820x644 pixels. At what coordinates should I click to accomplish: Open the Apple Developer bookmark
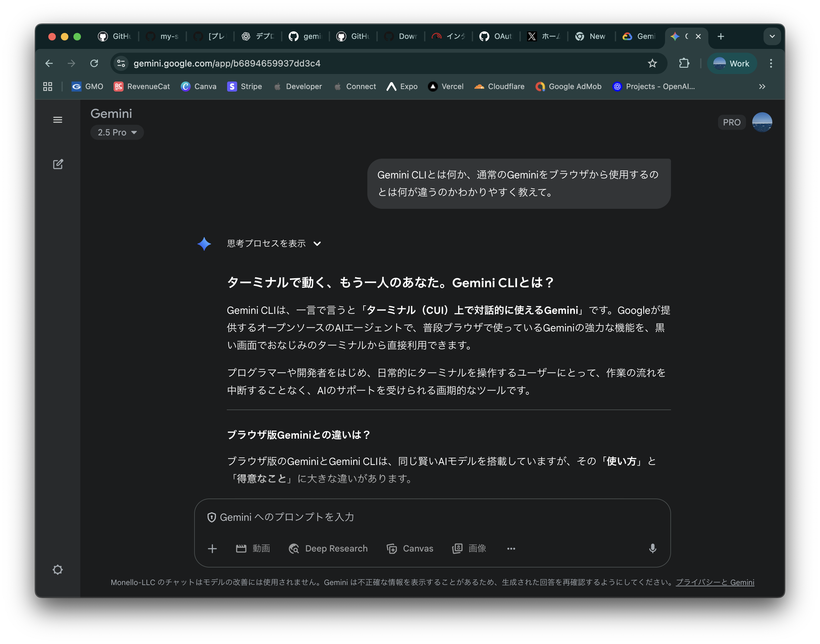click(x=298, y=86)
